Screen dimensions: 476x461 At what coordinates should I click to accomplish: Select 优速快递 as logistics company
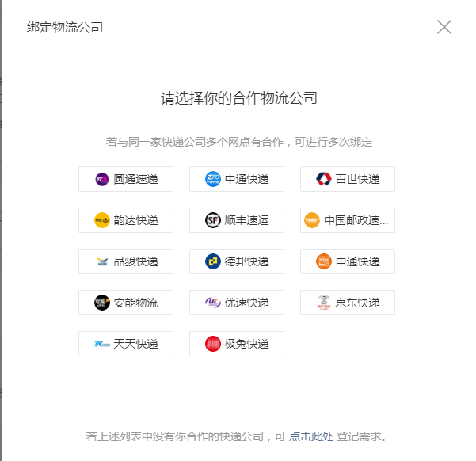[x=237, y=303]
